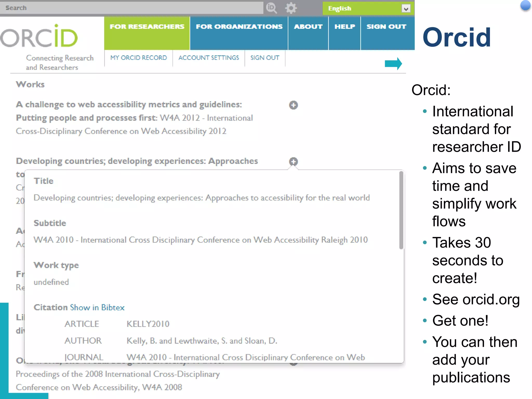Open the HELP menu
532x399 pixels.
point(344,33)
